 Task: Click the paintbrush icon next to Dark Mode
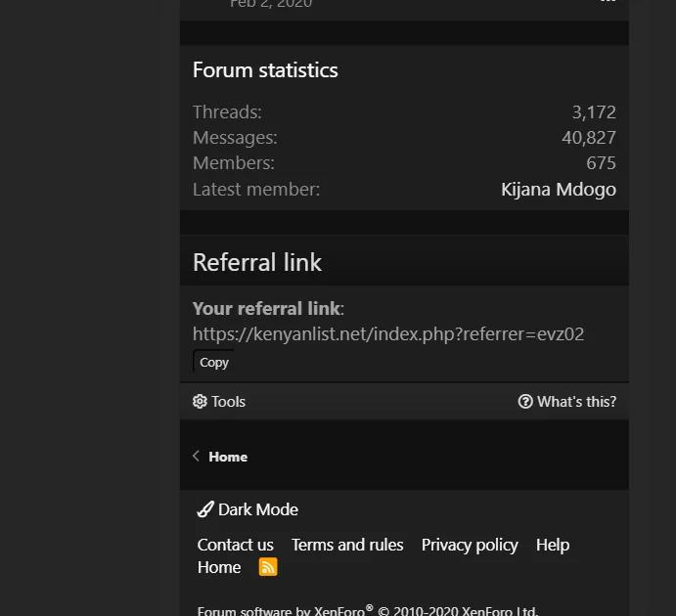tap(205, 509)
